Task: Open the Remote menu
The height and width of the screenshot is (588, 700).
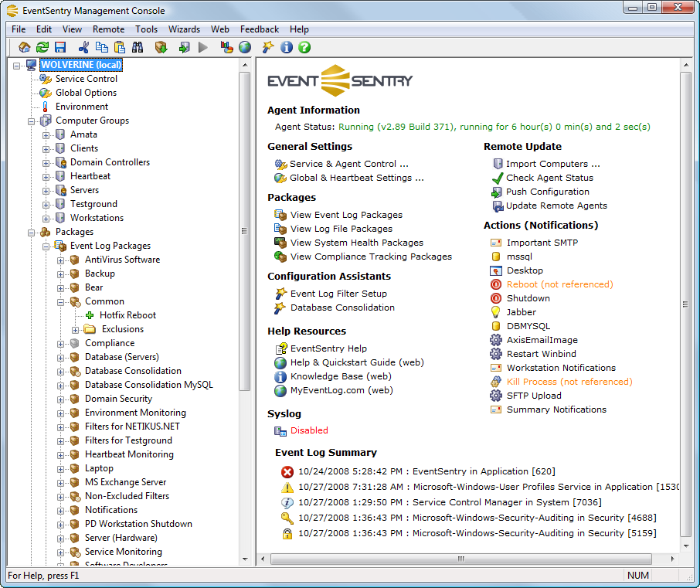Action: (x=108, y=29)
